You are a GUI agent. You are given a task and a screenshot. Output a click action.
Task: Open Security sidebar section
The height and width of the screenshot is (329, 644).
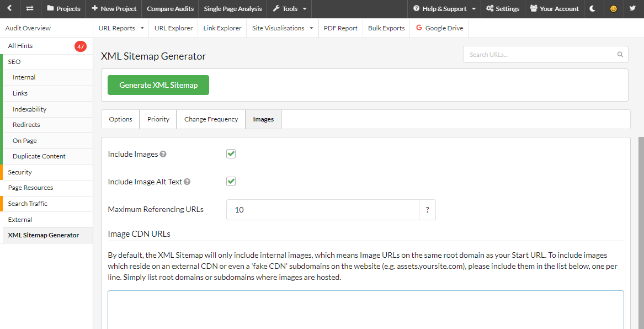pyautogui.click(x=47, y=173)
